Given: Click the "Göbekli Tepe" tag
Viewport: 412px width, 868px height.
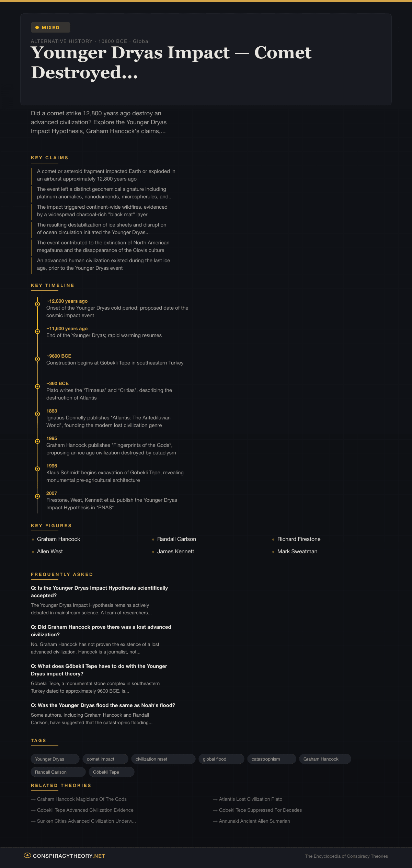Looking at the screenshot, I should click(x=111, y=772).
